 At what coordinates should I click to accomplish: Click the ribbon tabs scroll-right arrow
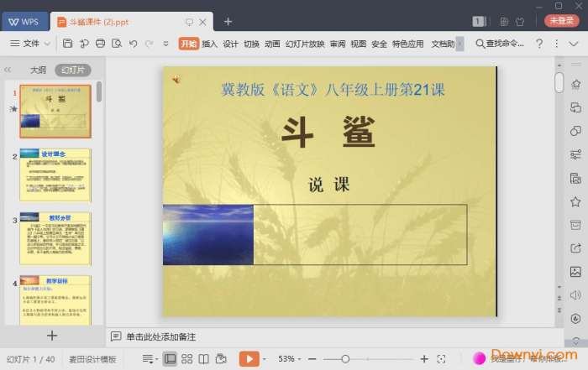click(x=460, y=44)
